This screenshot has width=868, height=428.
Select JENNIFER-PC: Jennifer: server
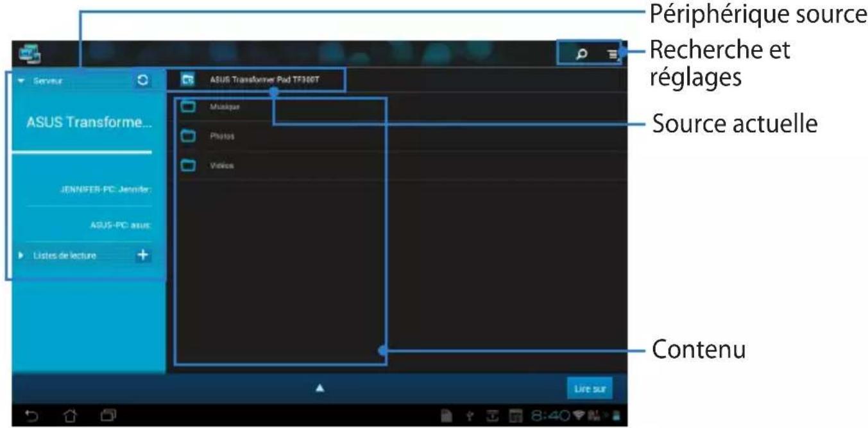[106, 190]
